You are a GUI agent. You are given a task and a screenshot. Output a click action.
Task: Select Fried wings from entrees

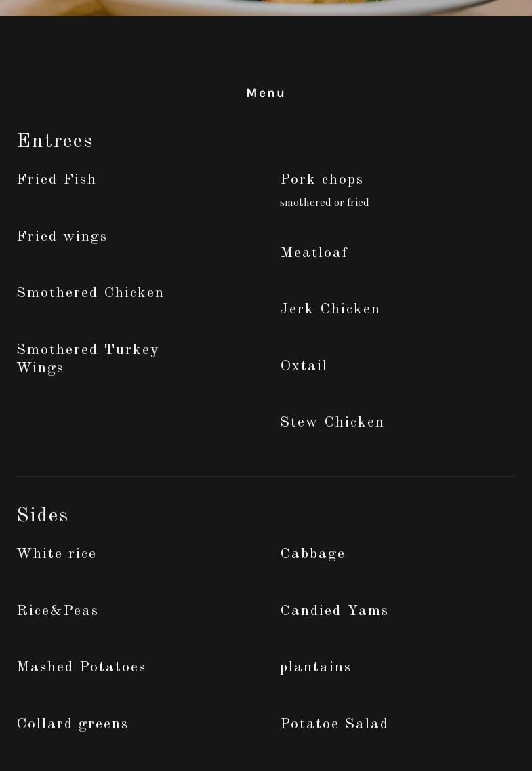point(62,237)
